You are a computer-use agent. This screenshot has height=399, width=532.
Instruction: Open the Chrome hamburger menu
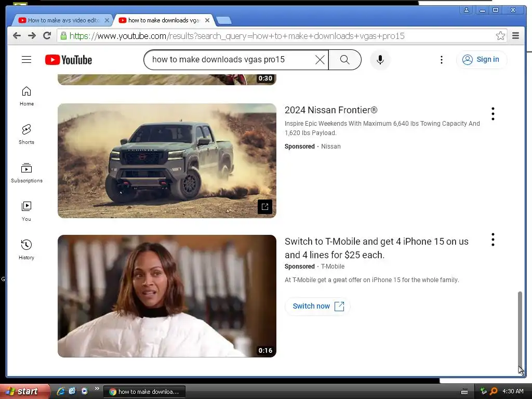(515, 36)
